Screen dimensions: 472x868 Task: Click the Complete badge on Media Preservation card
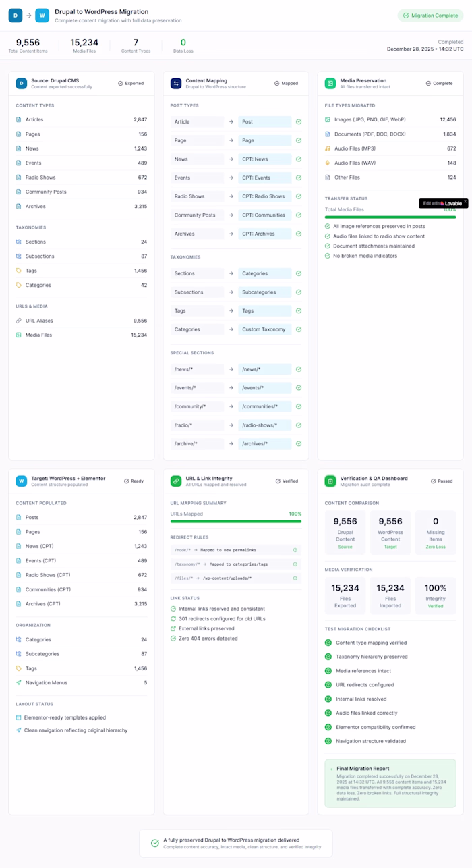coord(439,84)
